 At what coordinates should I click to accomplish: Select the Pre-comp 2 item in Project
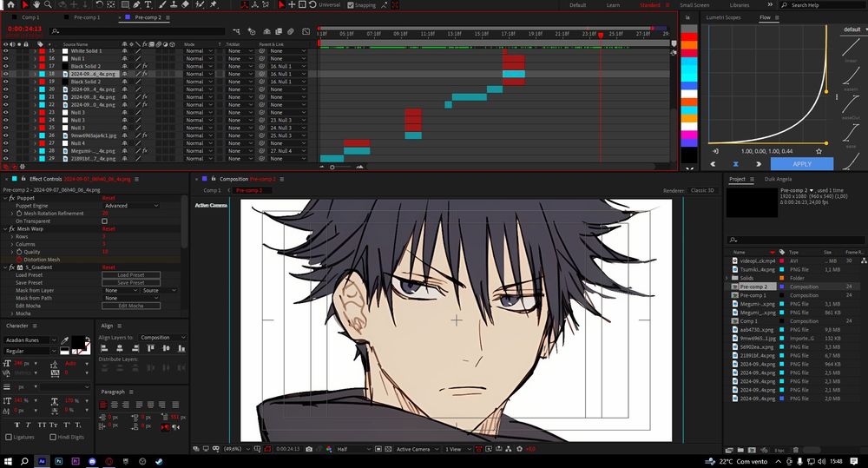point(754,287)
